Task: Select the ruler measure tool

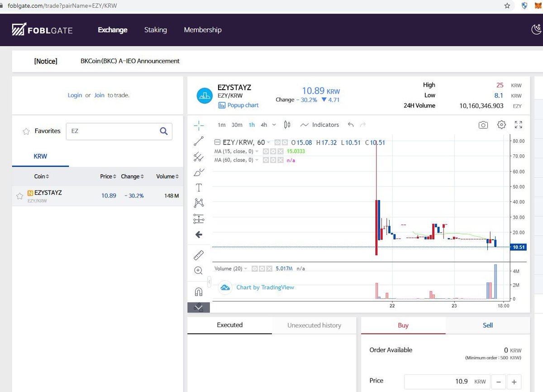Action: point(198,255)
